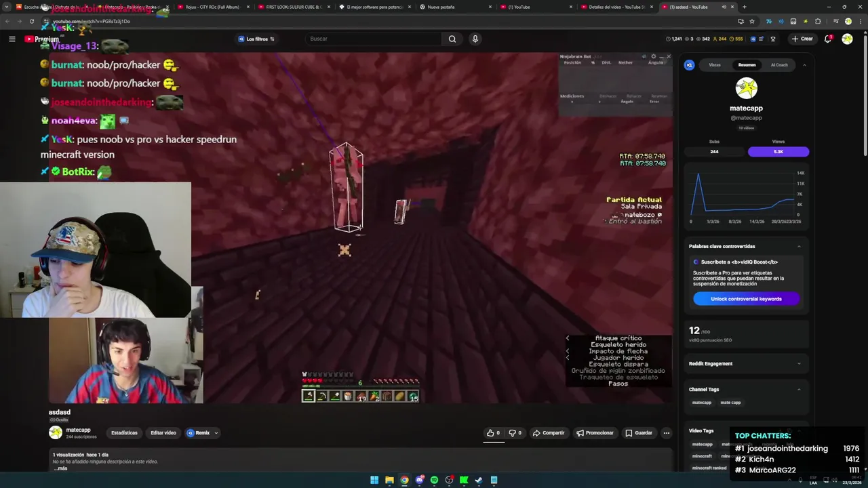The width and height of the screenshot is (868, 488).
Task: Open the three-dot more actions menu
Action: tap(666, 432)
